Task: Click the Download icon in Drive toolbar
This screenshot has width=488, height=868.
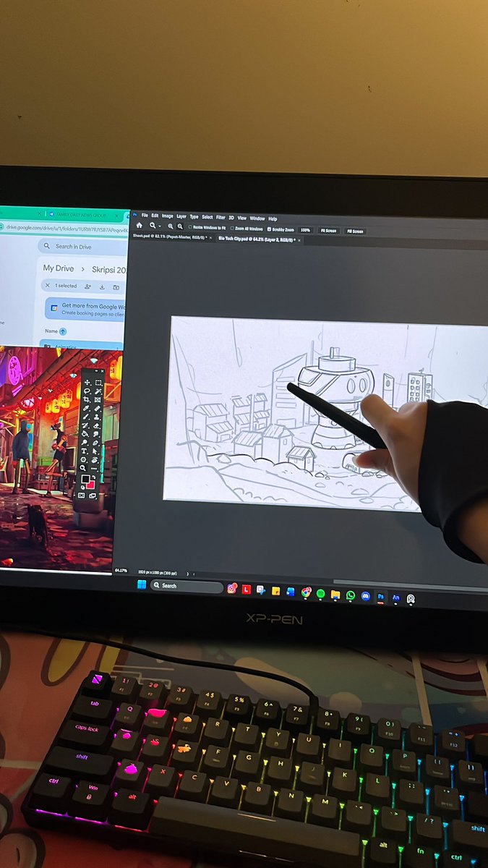Action: pyautogui.click(x=102, y=286)
